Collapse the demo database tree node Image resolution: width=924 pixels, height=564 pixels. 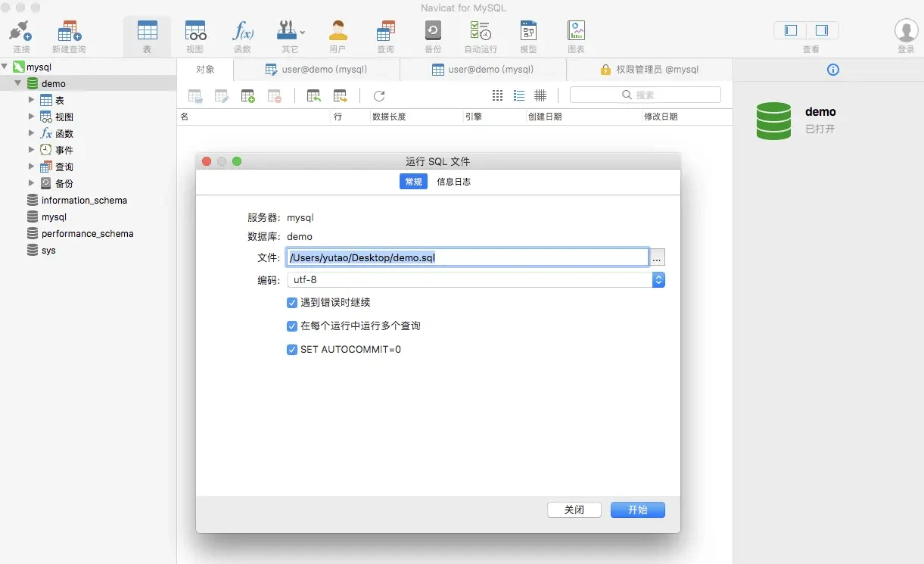[x=17, y=83]
